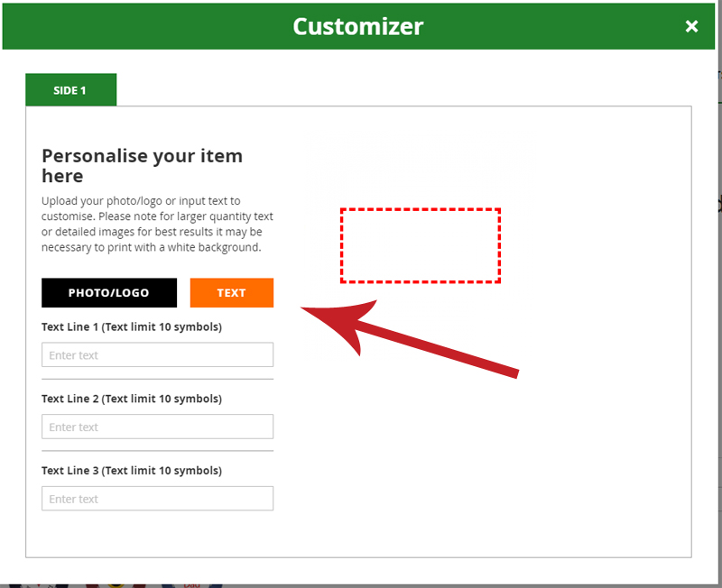Click the page edge right of dialog

(719, 295)
